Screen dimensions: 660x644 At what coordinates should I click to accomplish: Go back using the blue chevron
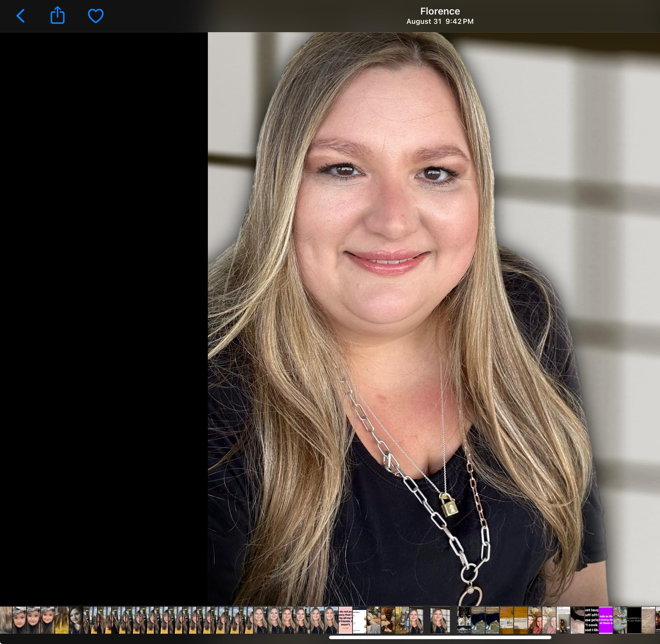point(21,16)
